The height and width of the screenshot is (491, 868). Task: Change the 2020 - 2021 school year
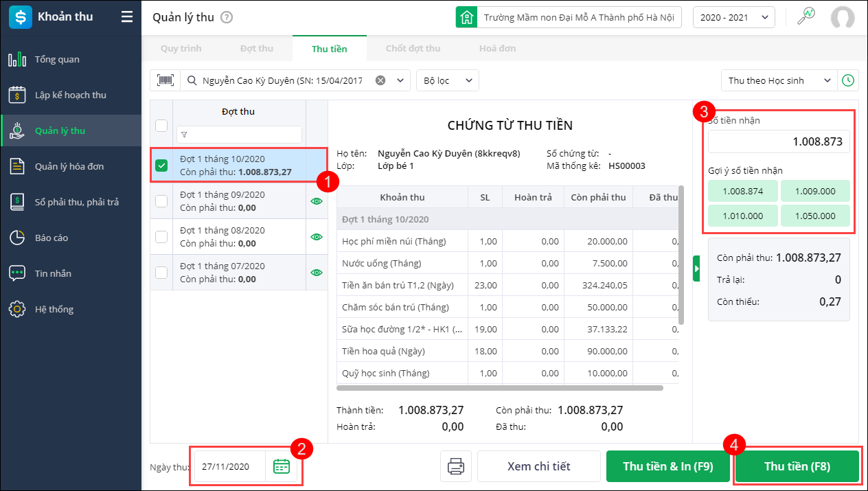point(733,18)
